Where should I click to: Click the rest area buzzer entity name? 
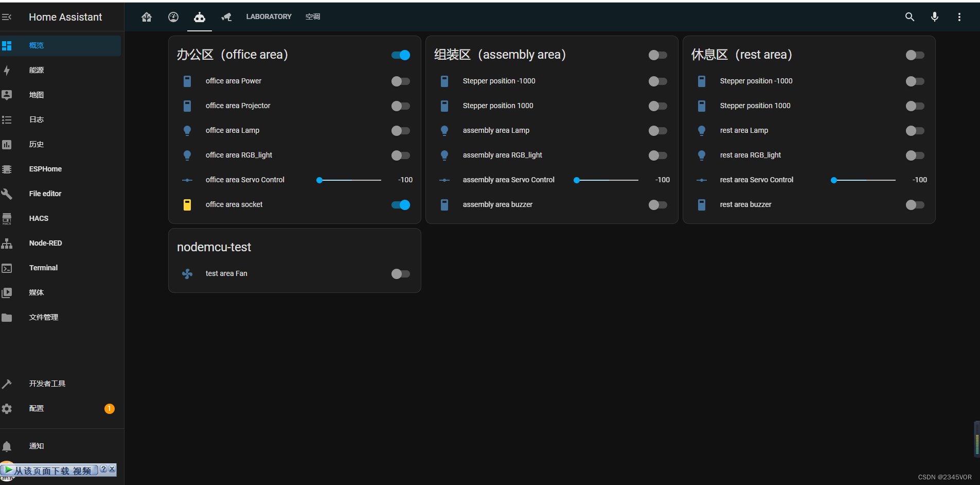click(745, 205)
